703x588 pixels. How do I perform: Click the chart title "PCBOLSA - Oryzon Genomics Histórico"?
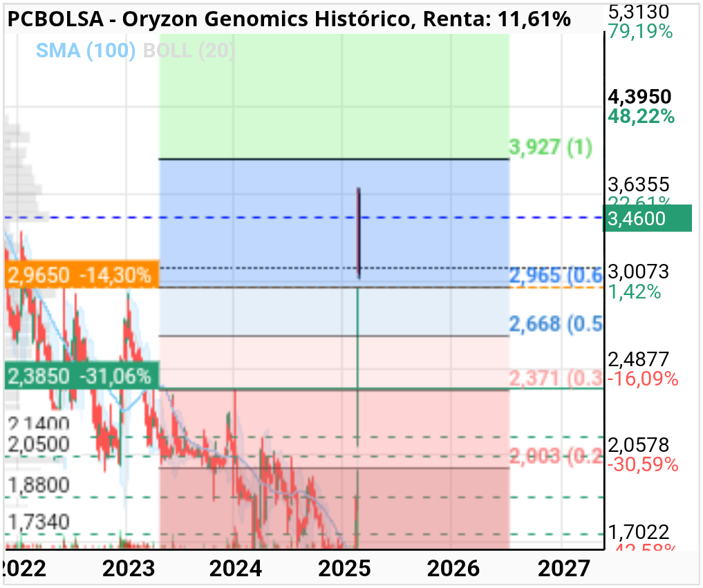[x=209, y=19]
